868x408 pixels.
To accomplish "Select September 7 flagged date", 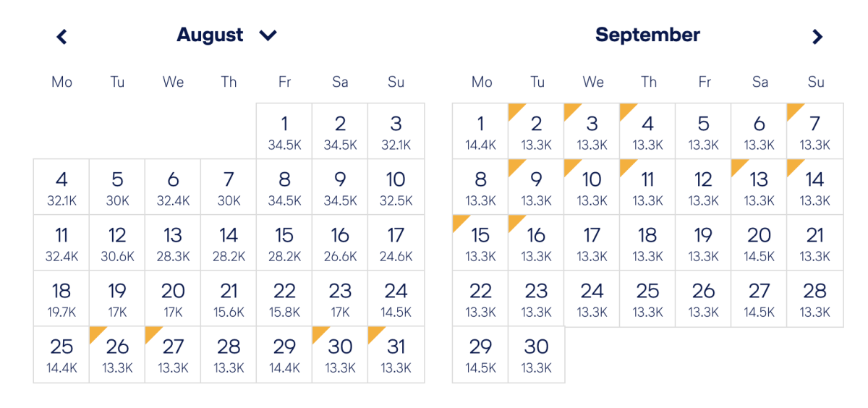I will click(x=815, y=131).
